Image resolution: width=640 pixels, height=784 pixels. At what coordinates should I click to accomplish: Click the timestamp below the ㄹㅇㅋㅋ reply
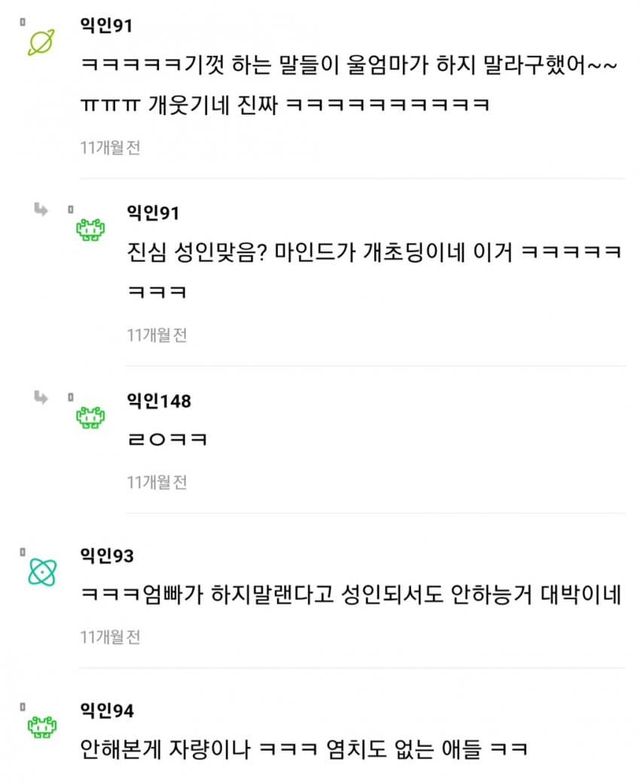(x=157, y=482)
